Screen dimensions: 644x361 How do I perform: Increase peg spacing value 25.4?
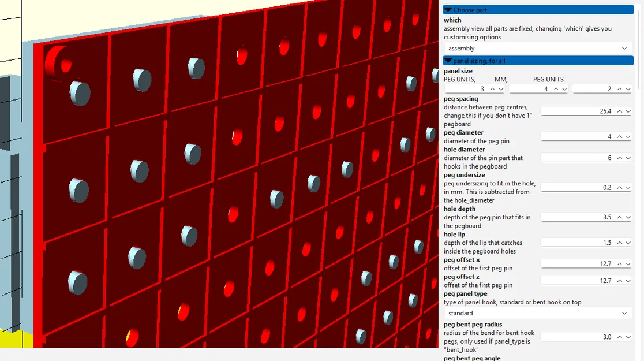pyautogui.click(x=619, y=111)
